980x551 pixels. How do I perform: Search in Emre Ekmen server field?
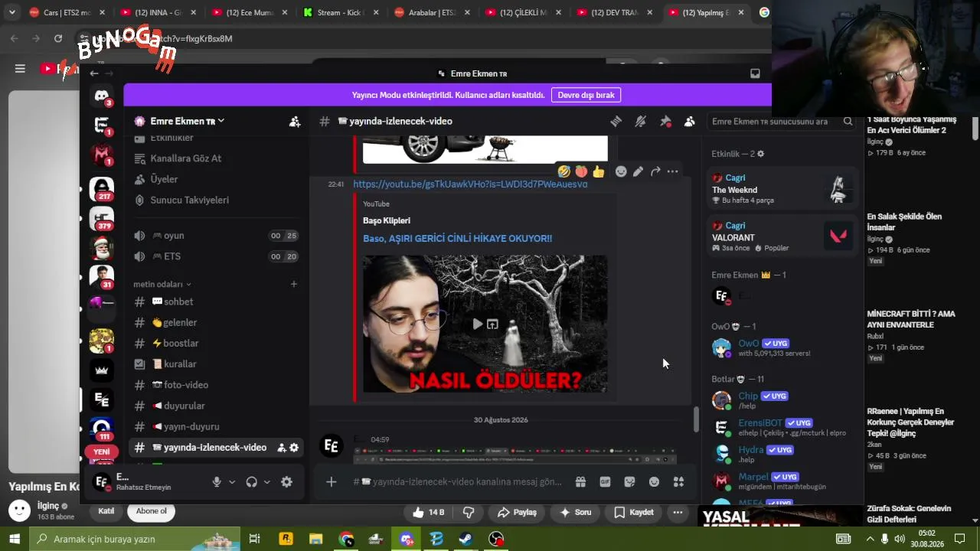[x=782, y=122]
